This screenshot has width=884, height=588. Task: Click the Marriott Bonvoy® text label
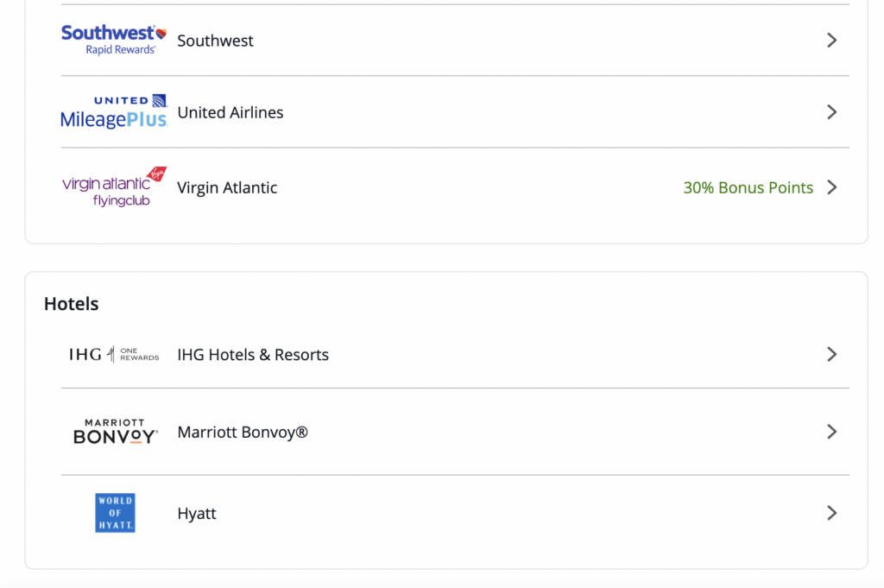point(243,431)
